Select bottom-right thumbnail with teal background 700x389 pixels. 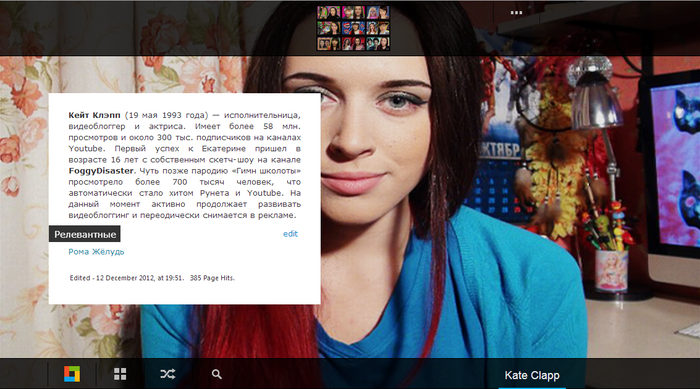pyautogui.click(x=378, y=44)
